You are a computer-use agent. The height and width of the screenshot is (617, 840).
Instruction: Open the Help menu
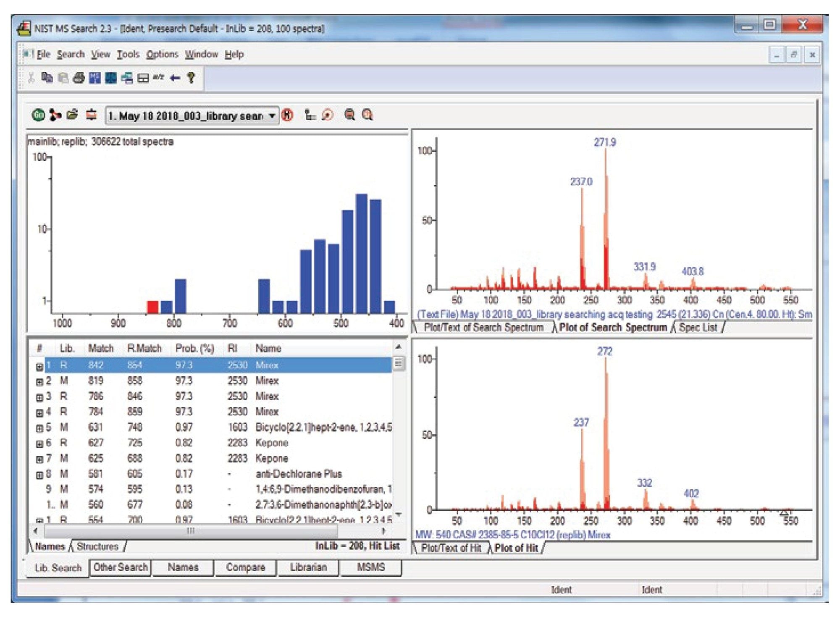(x=234, y=54)
